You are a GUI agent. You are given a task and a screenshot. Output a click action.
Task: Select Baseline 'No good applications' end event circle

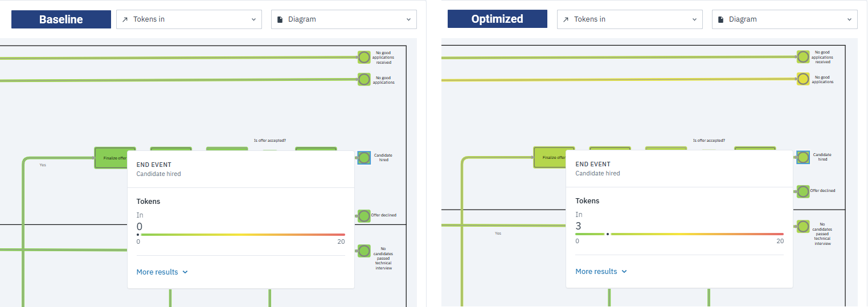(x=364, y=79)
